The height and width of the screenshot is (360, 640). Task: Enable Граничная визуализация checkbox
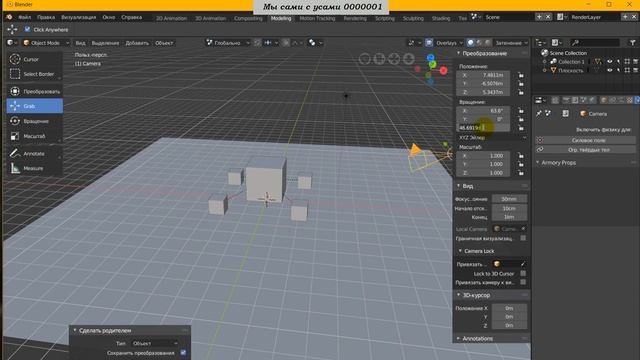click(x=523, y=238)
